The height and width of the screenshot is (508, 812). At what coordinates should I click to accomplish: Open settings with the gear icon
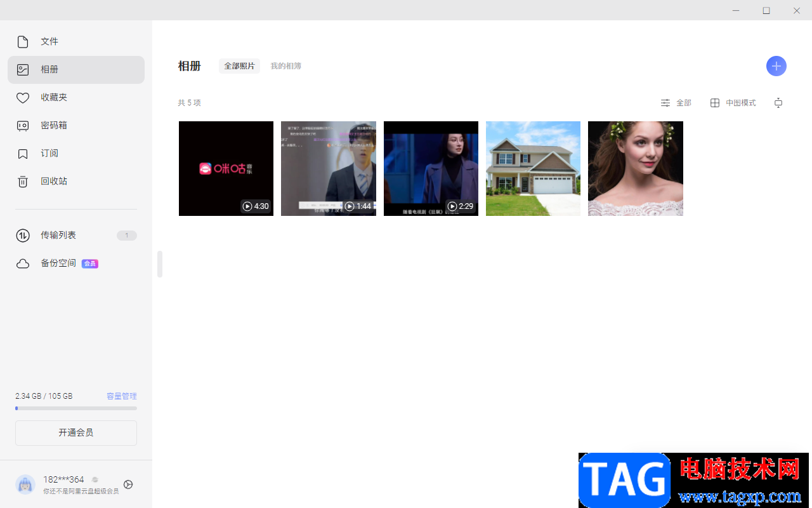(128, 485)
